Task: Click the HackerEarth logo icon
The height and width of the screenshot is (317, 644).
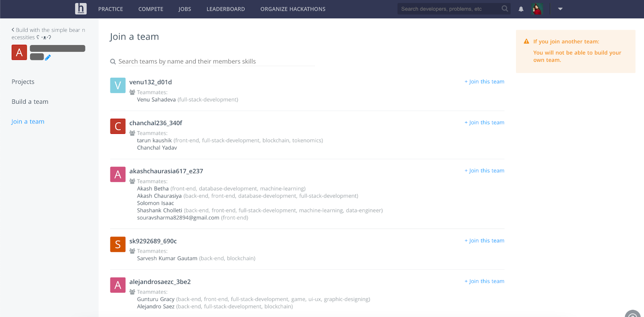Action: (x=81, y=8)
